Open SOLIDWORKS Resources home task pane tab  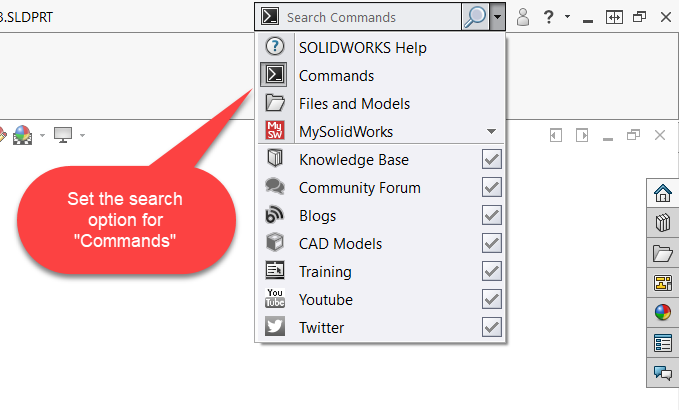pyautogui.click(x=661, y=193)
